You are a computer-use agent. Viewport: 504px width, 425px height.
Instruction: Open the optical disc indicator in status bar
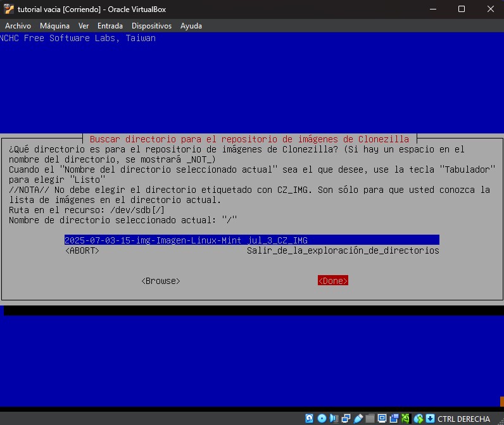click(x=322, y=418)
